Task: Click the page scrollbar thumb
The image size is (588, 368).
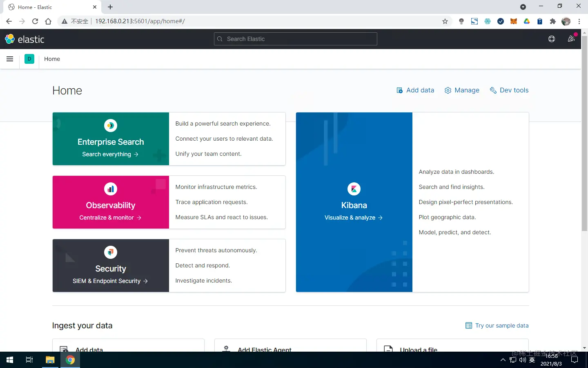Action: [x=584, y=133]
